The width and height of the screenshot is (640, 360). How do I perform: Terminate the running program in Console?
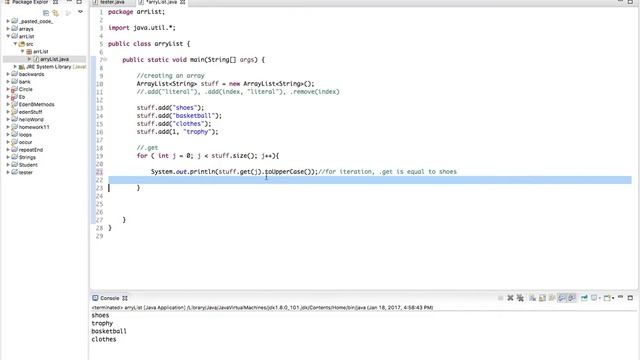(x=500, y=298)
